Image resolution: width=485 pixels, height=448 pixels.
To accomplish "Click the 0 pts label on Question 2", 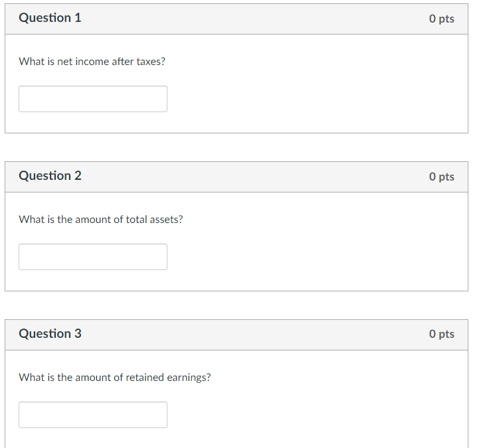I will pos(441,177).
